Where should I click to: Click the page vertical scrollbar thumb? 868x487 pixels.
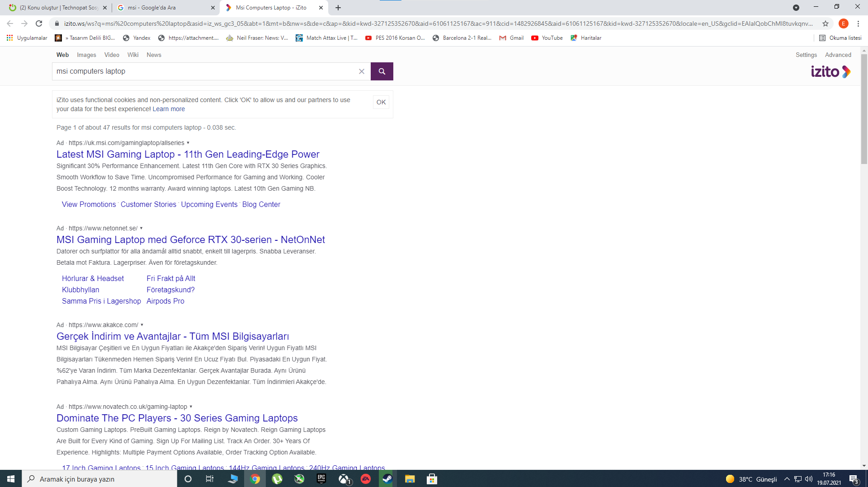[864, 108]
